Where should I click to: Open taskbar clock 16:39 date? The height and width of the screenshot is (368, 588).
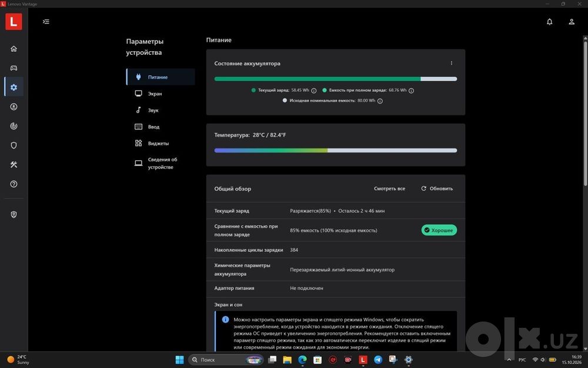point(572,360)
